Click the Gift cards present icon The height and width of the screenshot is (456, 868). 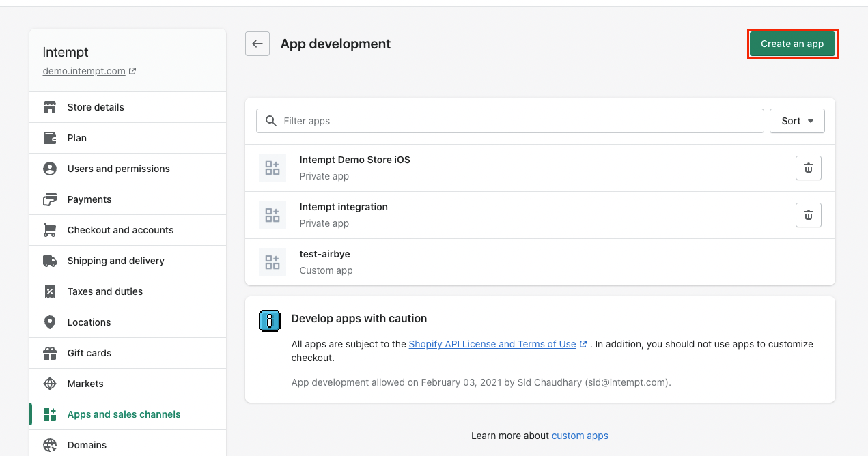click(50, 353)
